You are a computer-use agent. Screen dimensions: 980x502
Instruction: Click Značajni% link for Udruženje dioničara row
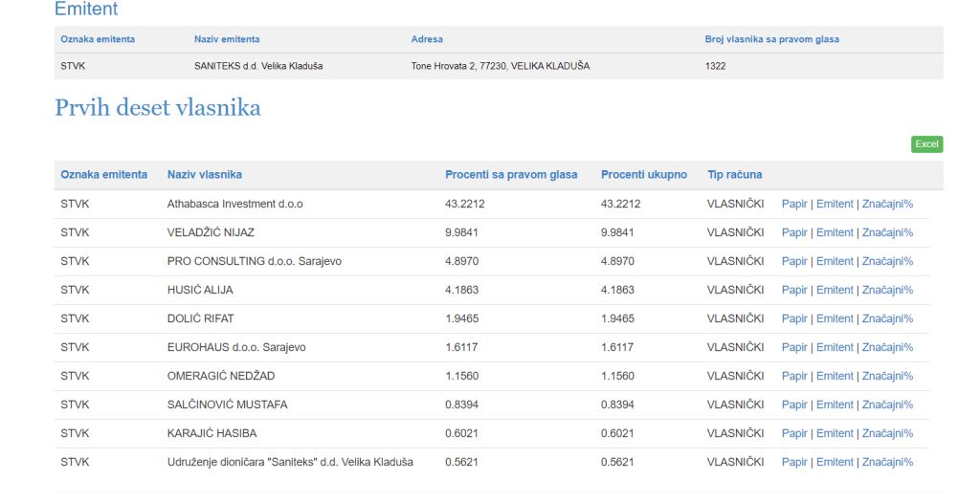[887, 462]
